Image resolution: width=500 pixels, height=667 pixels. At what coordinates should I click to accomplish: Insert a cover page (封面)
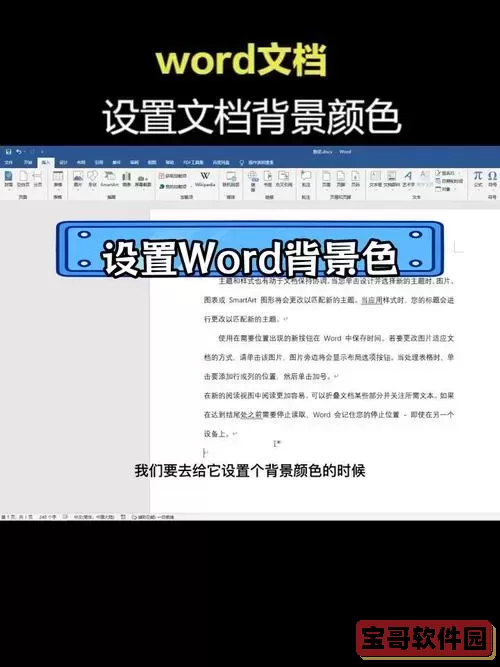9,179
